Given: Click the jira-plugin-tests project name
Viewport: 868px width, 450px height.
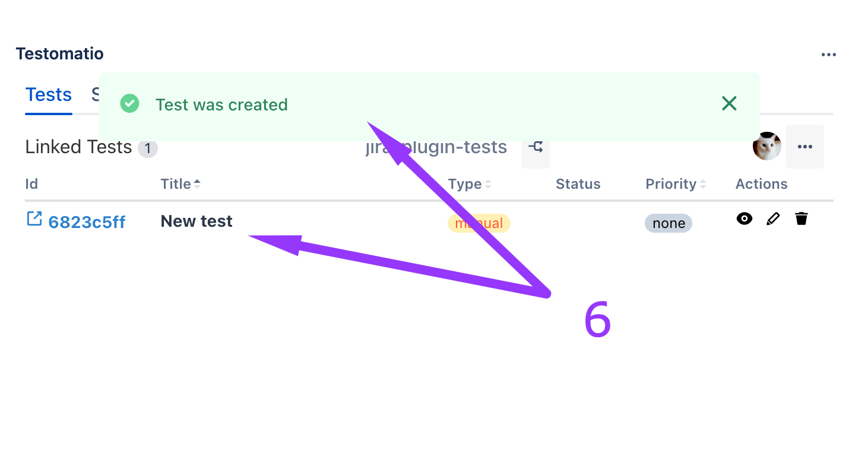Looking at the screenshot, I should point(451,148).
